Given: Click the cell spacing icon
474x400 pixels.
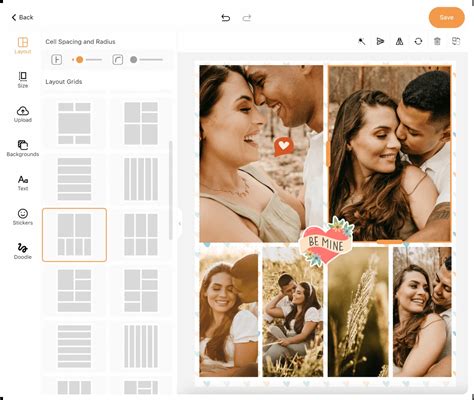Looking at the screenshot, I should [57, 60].
